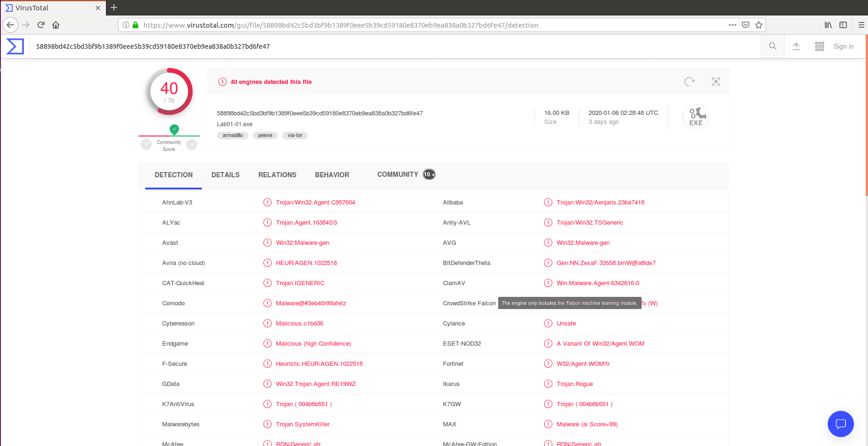Image resolution: width=868 pixels, height=446 pixels.
Task: Click the via-tor tag
Action: [295, 136]
